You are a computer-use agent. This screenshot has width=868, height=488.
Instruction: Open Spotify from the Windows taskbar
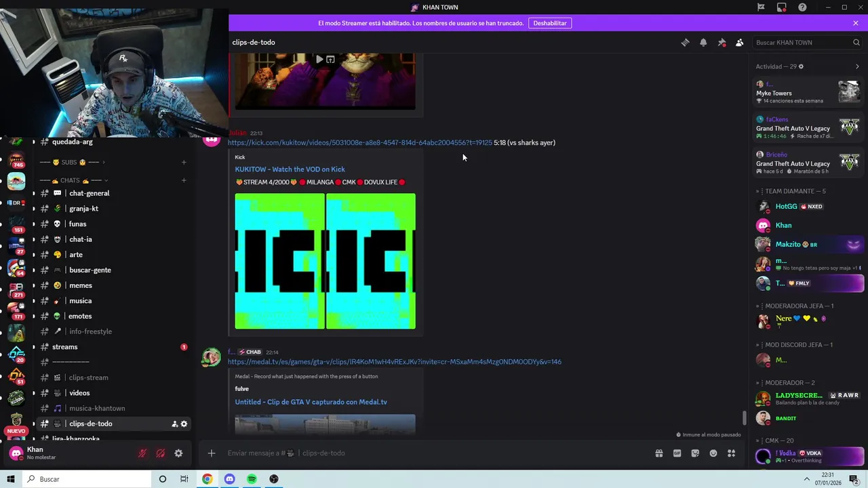252,479
